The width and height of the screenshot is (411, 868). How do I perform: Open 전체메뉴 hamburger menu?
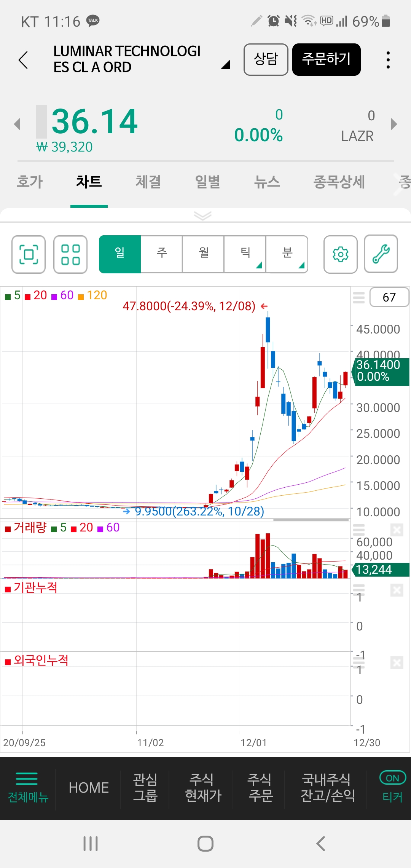28,788
